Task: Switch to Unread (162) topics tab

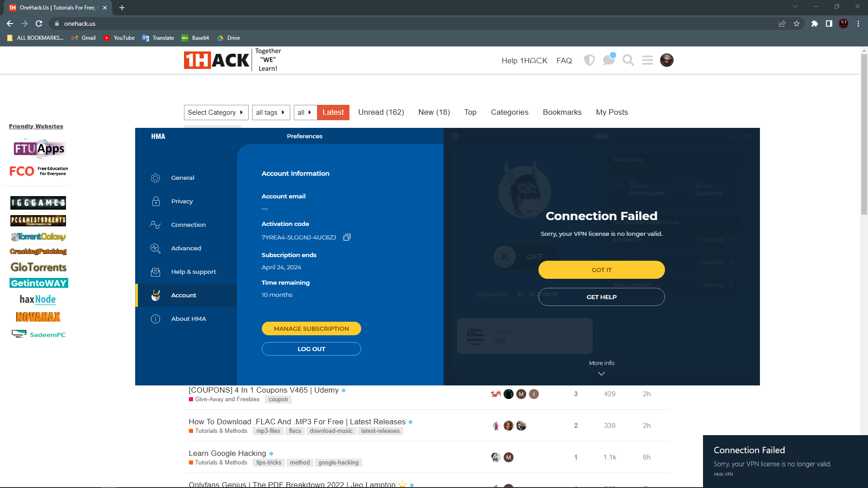Action: pyautogui.click(x=381, y=112)
